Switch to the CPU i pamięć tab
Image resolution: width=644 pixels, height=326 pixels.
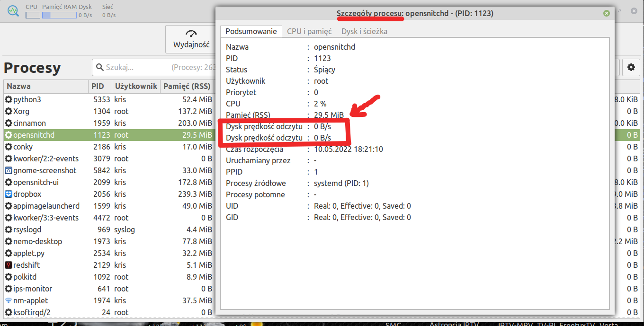click(309, 31)
